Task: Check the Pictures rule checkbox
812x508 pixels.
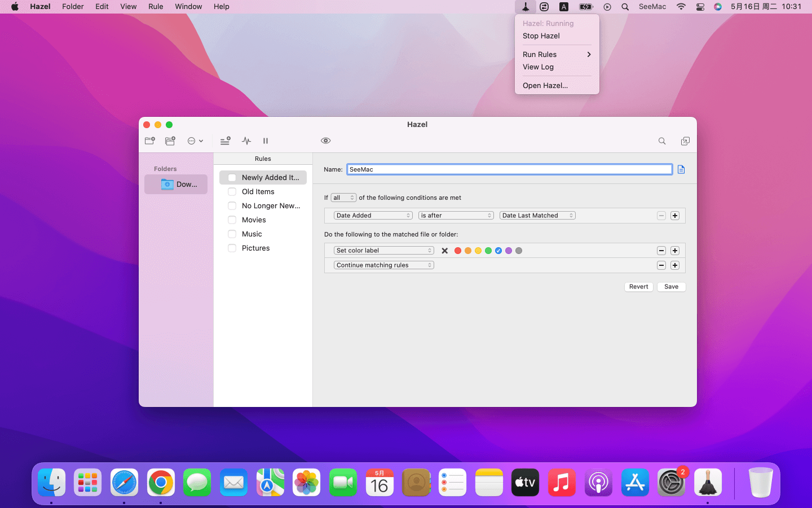Action: click(x=232, y=248)
